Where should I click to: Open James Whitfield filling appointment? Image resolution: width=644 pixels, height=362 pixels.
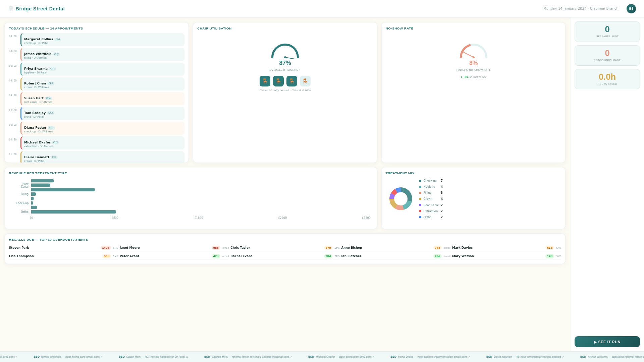[102, 55]
